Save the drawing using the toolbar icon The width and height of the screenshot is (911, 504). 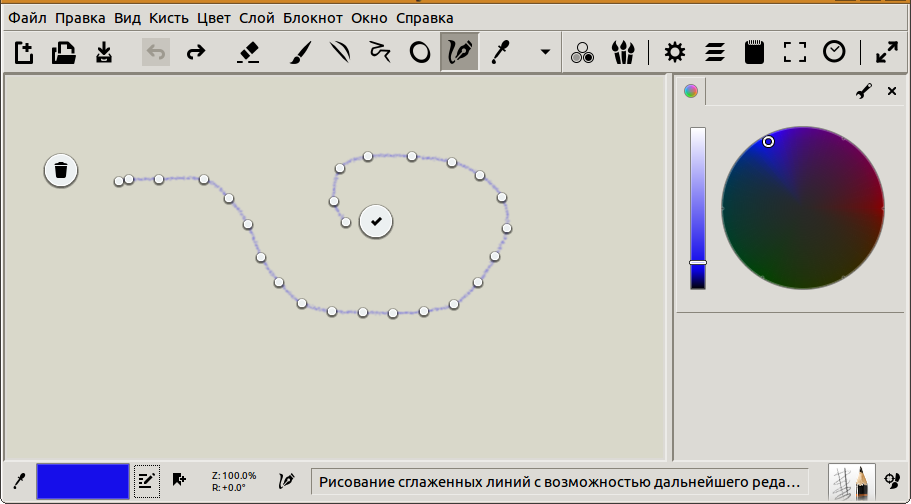pos(104,53)
